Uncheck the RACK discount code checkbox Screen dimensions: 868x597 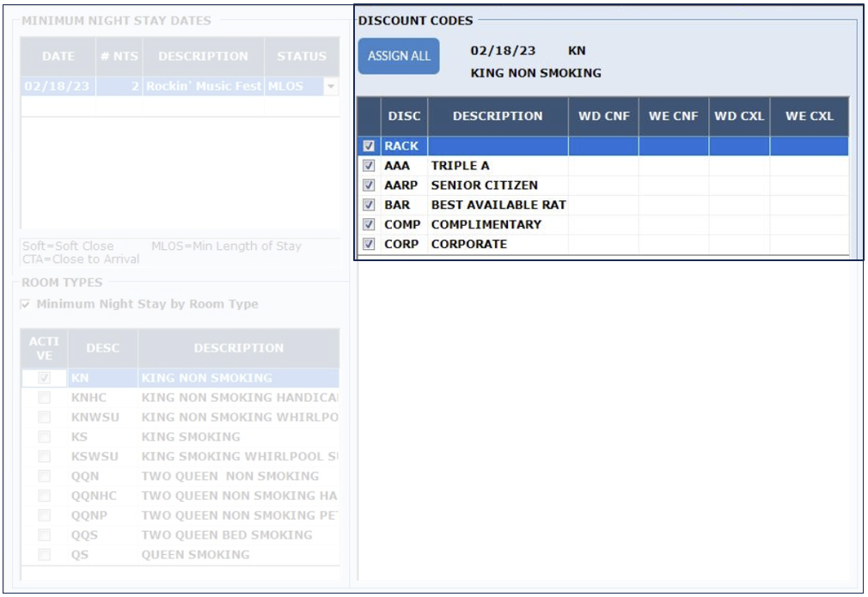[x=369, y=146]
